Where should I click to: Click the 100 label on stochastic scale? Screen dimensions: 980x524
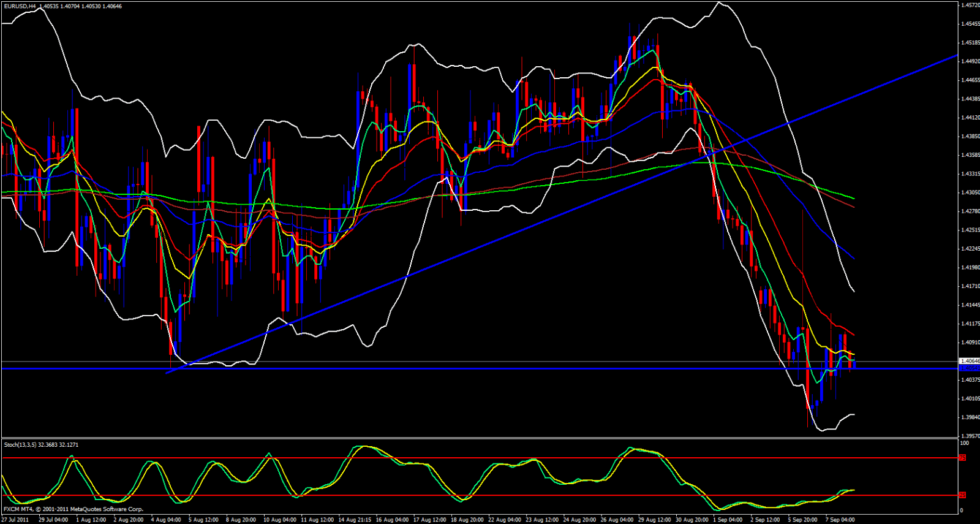coord(965,442)
